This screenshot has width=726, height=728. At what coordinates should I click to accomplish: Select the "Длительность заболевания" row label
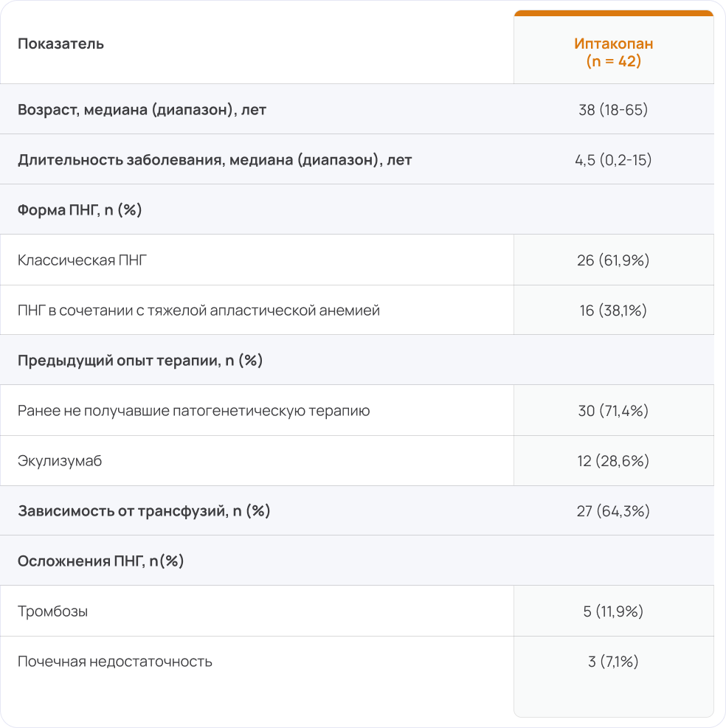215,159
